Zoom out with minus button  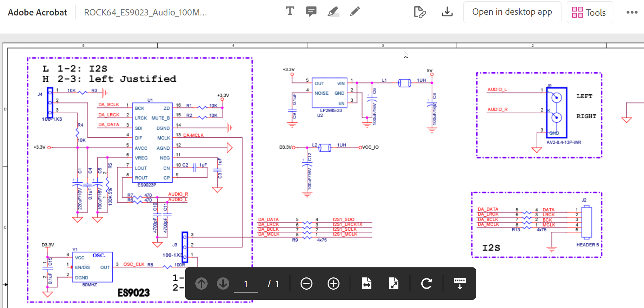click(x=306, y=284)
